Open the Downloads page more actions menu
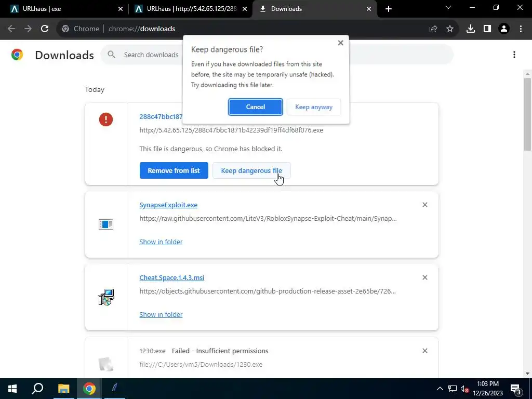Viewport: 532px width, 399px height. pyautogui.click(x=514, y=55)
